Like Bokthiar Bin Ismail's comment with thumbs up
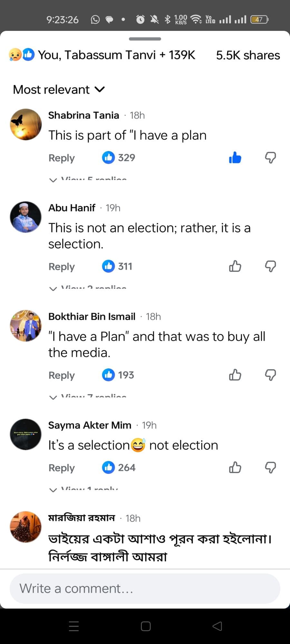Image resolution: width=290 pixels, height=644 pixels. pyautogui.click(x=235, y=375)
